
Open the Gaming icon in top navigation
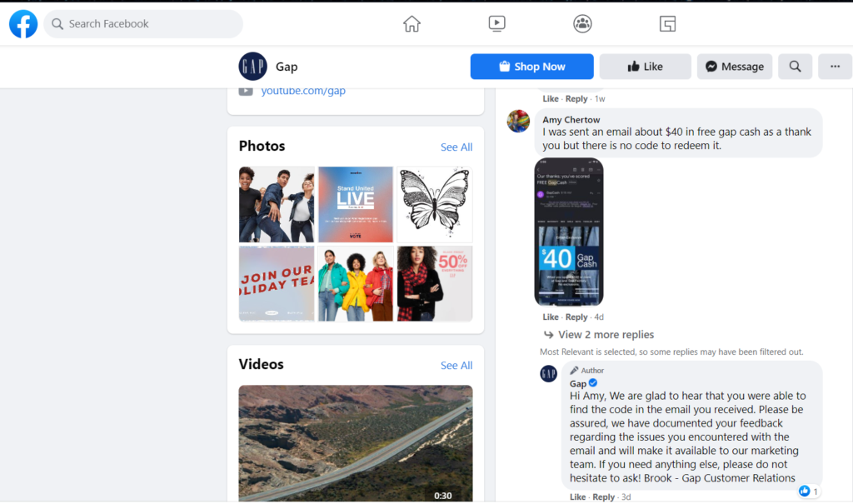(667, 23)
